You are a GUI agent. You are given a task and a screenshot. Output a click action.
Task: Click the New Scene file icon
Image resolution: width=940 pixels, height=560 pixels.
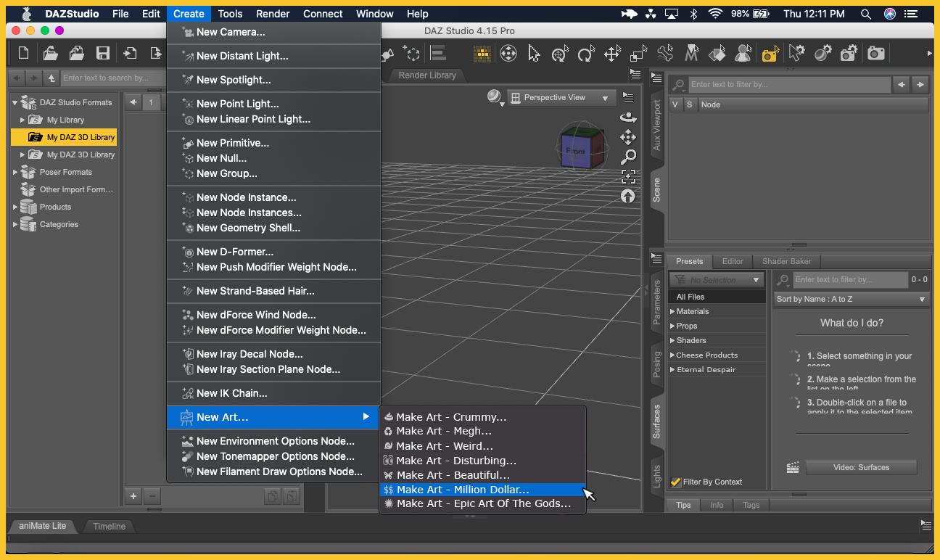click(24, 53)
